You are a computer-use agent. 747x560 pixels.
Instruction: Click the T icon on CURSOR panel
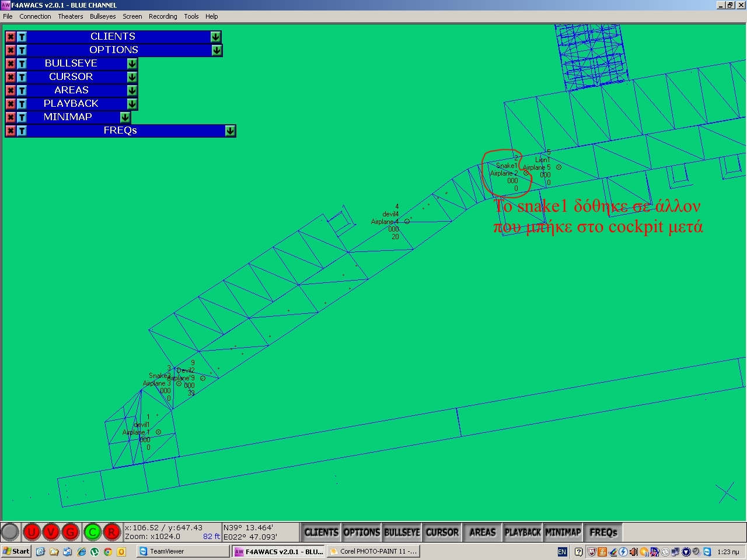pos(22,77)
